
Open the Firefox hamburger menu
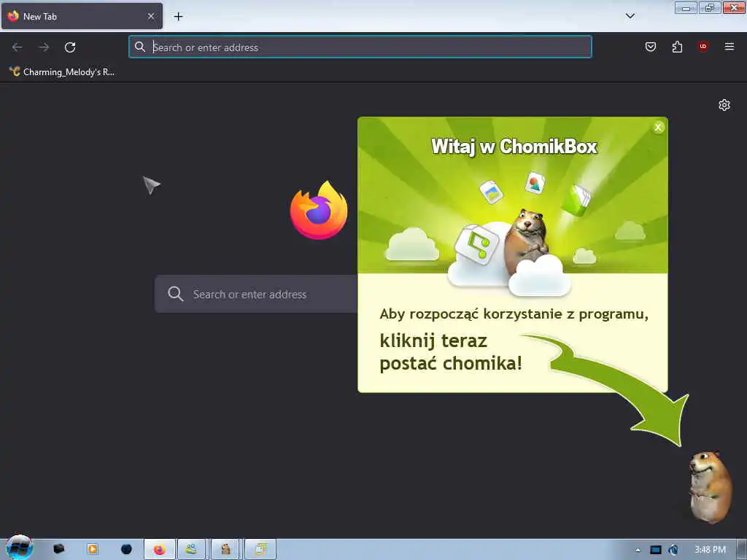point(729,46)
